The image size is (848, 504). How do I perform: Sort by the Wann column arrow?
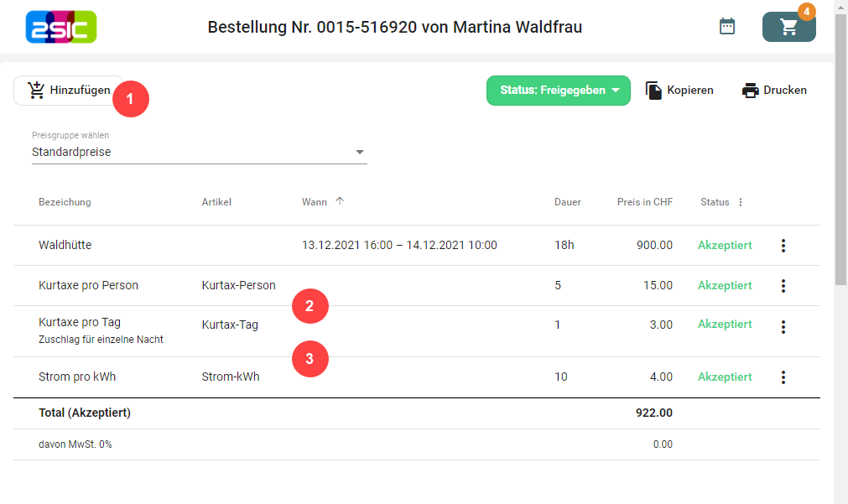[340, 201]
